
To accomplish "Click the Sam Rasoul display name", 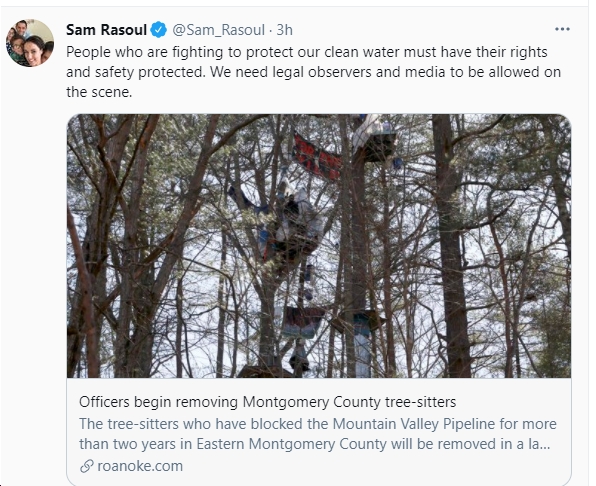I will click(x=106, y=30).
